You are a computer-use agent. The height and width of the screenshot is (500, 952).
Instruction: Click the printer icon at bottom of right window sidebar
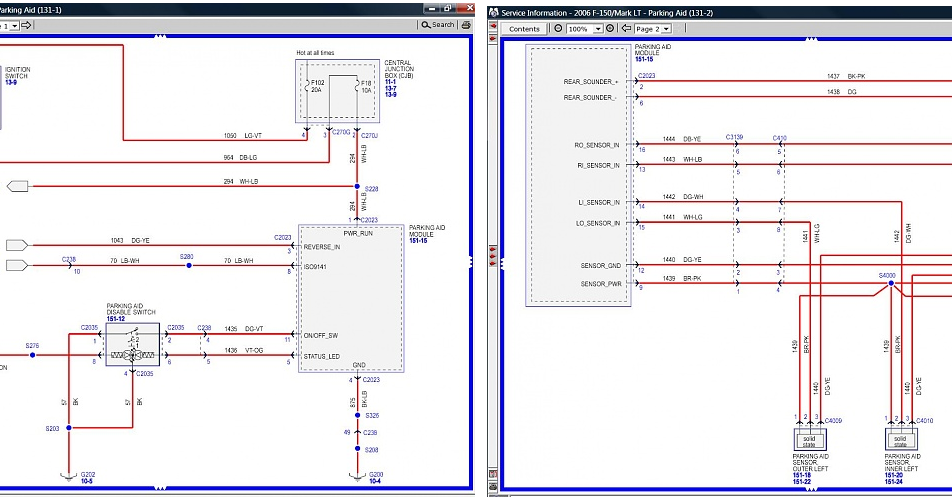point(493,487)
